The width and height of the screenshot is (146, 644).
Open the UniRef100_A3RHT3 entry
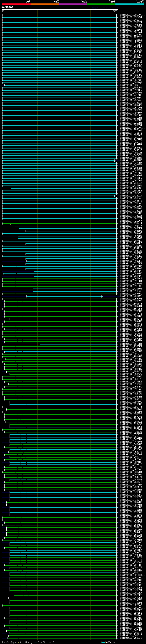131,85
